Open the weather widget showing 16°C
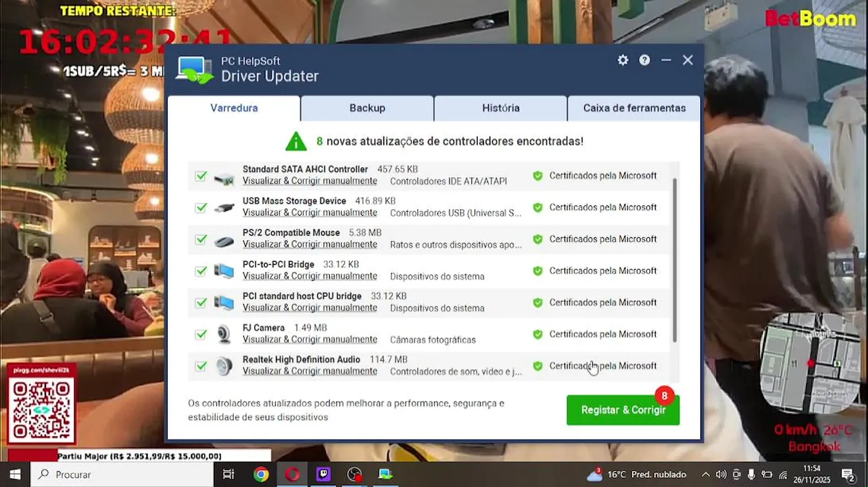The height and width of the screenshot is (487, 868). pos(637,474)
